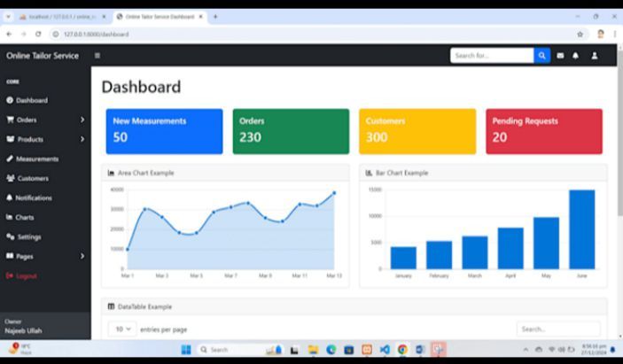Viewport: 623px width, 364px height.
Task: Open the messages envelope icon
Action: click(560, 56)
